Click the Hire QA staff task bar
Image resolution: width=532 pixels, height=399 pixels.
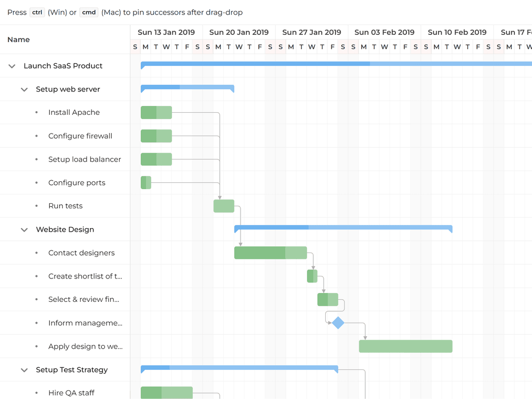pos(166,393)
